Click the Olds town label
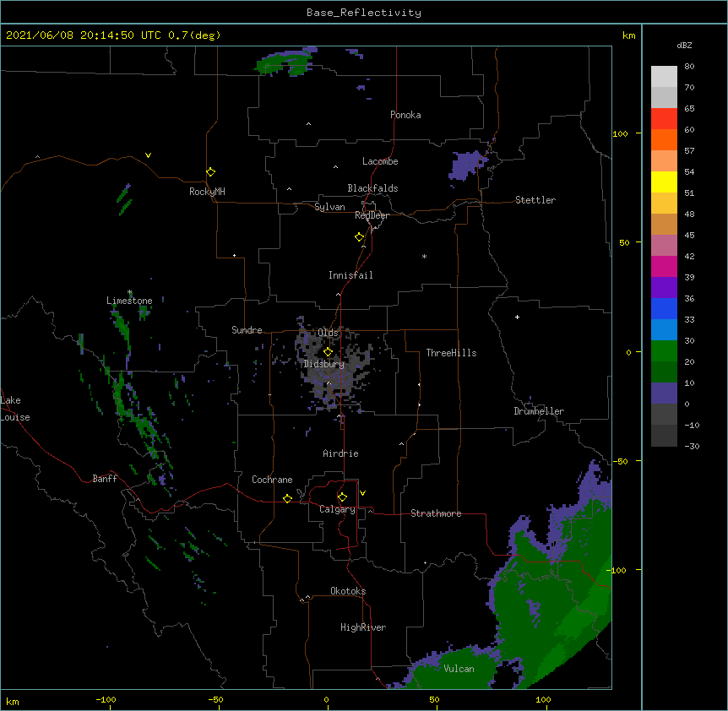The height and width of the screenshot is (711, 728). click(x=328, y=333)
